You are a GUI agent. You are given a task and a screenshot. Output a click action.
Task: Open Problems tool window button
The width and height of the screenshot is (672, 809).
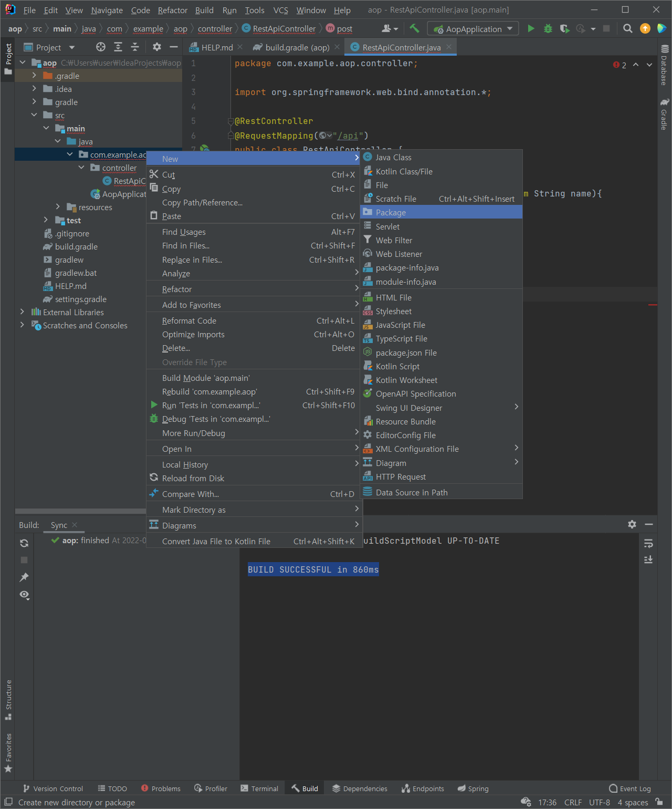click(x=161, y=789)
